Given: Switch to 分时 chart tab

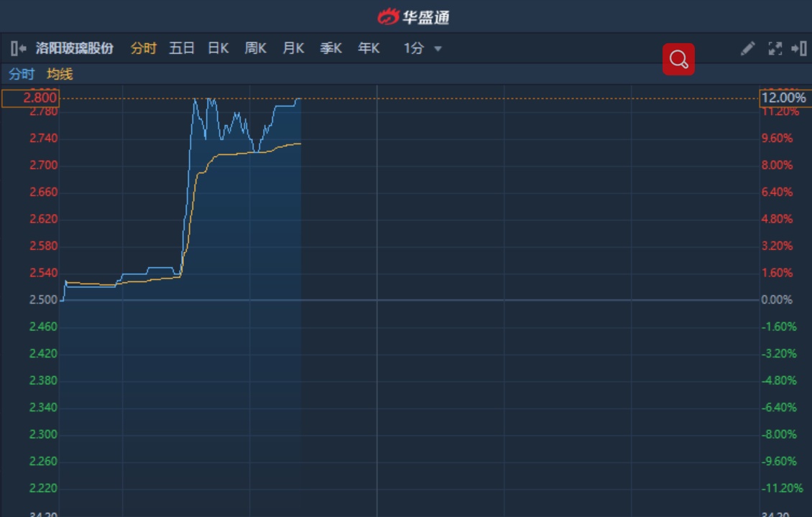Looking at the screenshot, I should [x=143, y=48].
